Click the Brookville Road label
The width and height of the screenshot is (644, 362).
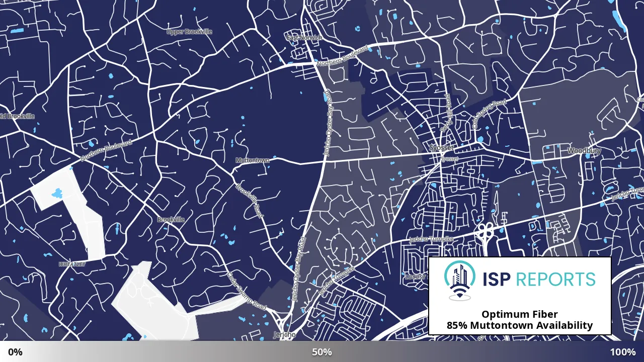click(250, 201)
